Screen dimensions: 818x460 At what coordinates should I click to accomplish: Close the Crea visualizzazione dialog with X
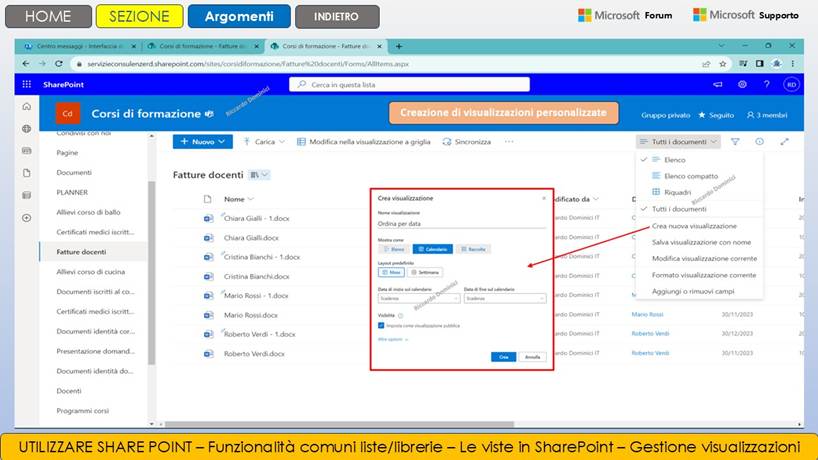point(544,198)
